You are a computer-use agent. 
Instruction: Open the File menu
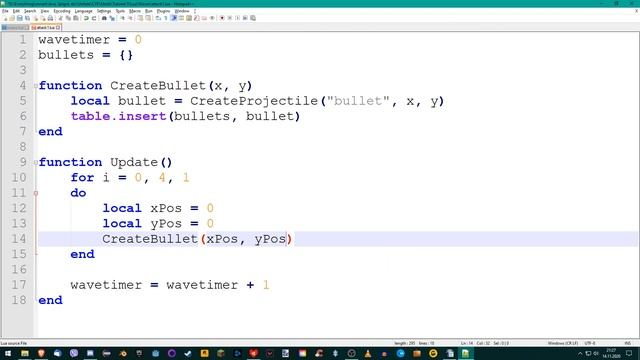coord(5,11)
